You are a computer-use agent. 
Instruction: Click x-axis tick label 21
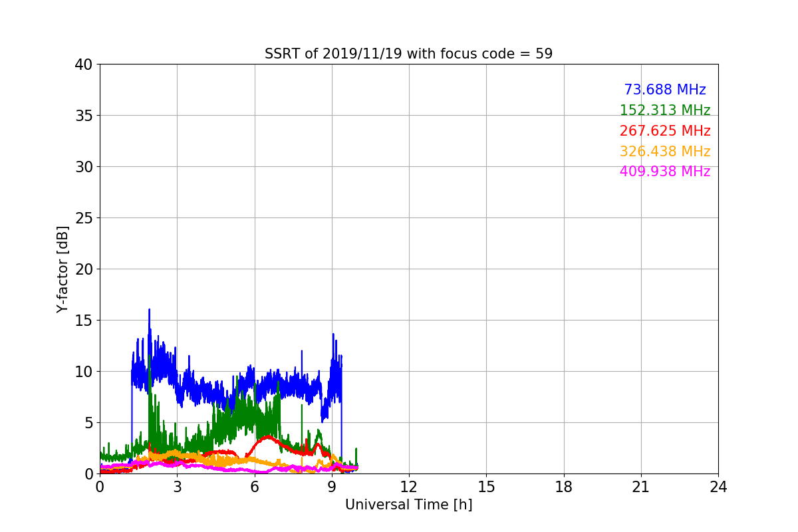click(641, 487)
